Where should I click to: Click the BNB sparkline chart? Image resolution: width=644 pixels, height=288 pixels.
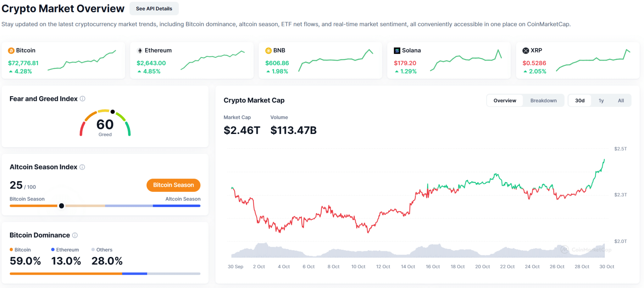click(336, 60)
